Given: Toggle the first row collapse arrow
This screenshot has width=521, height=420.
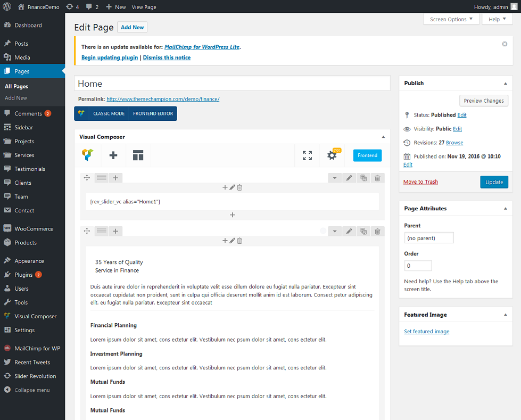Looking at the screenshot, I should point(335,178).
